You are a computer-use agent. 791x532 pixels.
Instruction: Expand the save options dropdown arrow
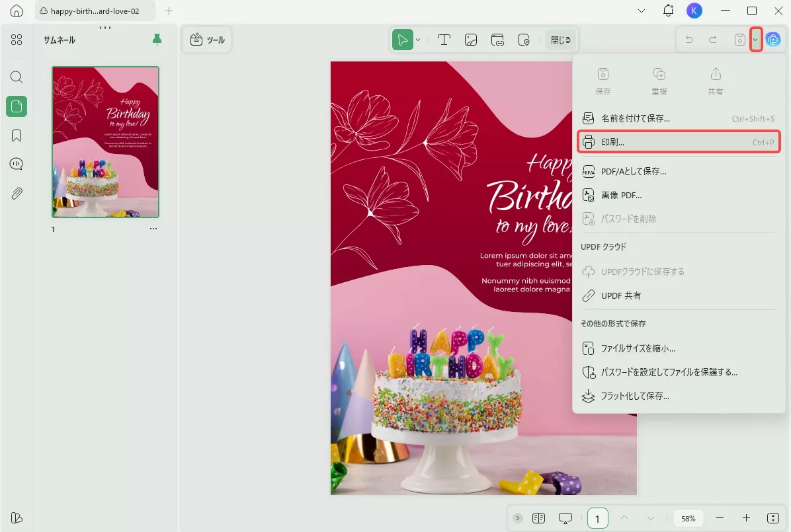(756, 40)
